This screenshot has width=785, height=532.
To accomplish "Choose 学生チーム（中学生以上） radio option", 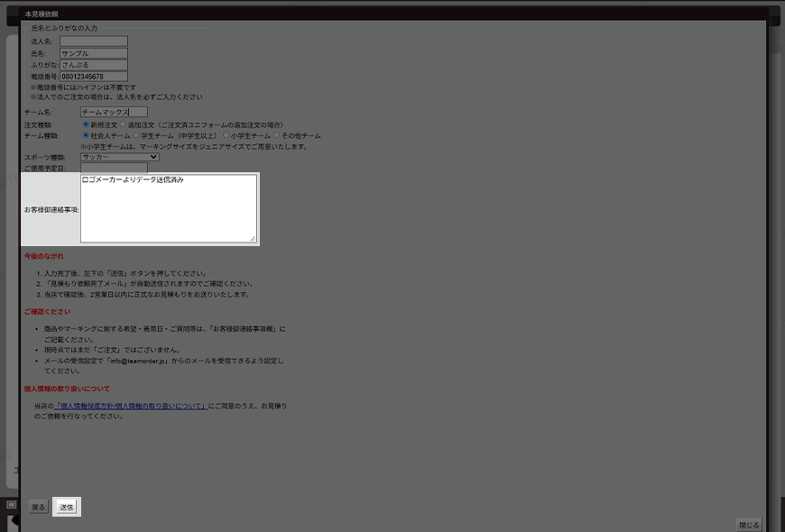I will tap(136, 135).
